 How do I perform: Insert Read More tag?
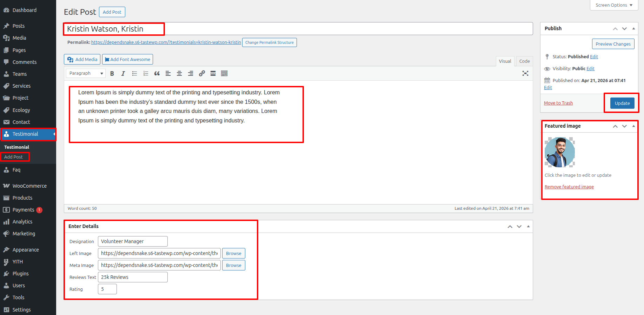[x=213, y=73]
